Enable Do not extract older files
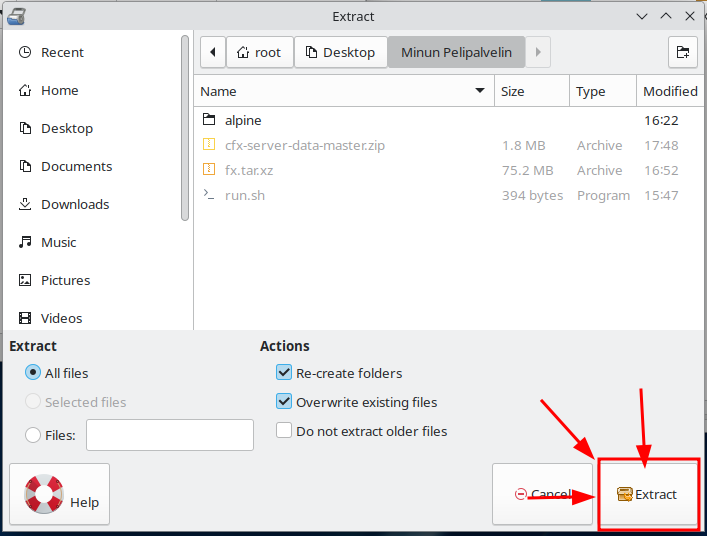Image resolution: width=707 pixels, height=536 pixels. click(283, 431)
